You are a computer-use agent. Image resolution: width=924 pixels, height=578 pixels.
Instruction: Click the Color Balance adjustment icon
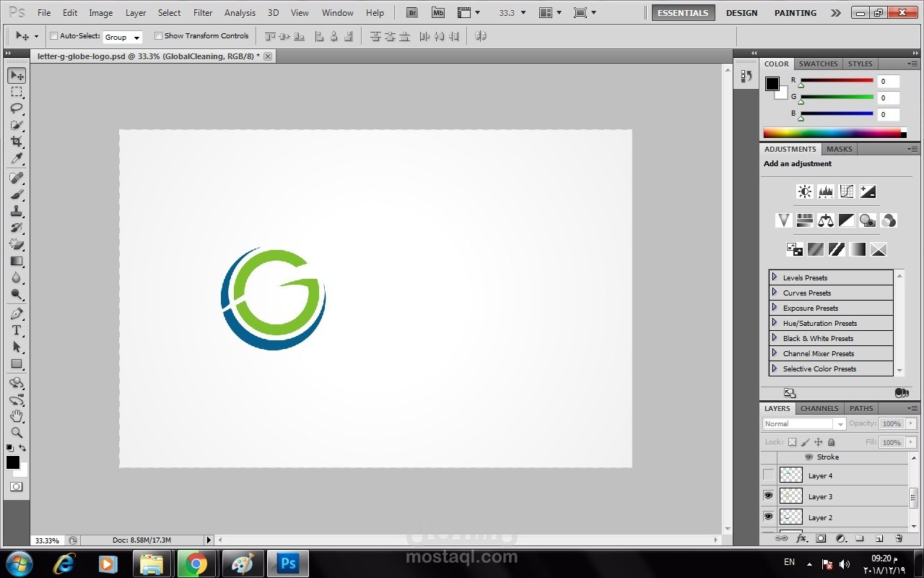pos(826,220)
